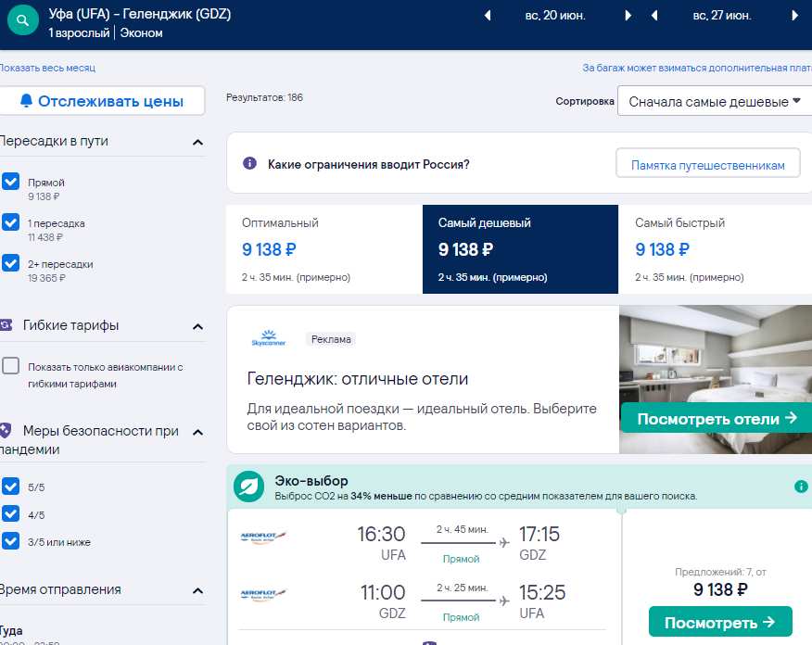The height and width of the screenshot is (645, 812).
Task: Click Aeroflot logo on 16:30 UFA flight
Action: pos(263,537)
